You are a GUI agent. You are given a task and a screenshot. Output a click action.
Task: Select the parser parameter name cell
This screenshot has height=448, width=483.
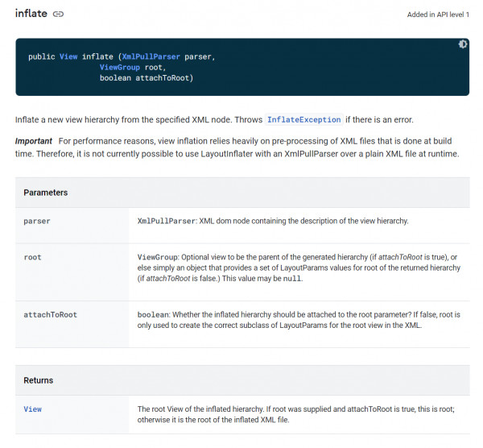(x=72, y=226)
